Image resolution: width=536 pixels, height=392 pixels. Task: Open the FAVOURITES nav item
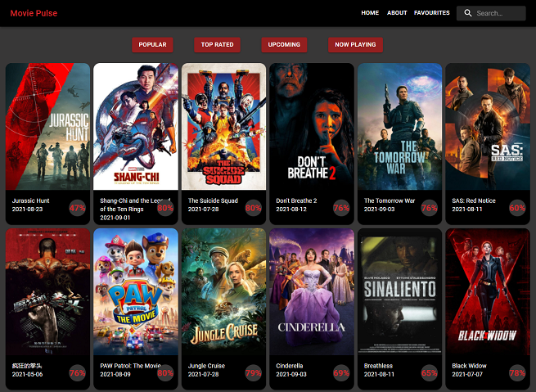tap(432, 12)
